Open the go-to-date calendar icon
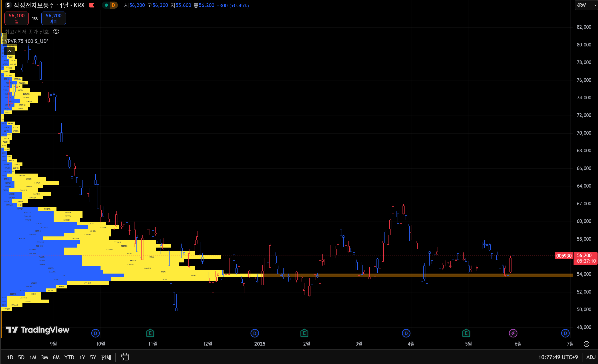Viewport: 598px width, 364px height. pos(125,357)
